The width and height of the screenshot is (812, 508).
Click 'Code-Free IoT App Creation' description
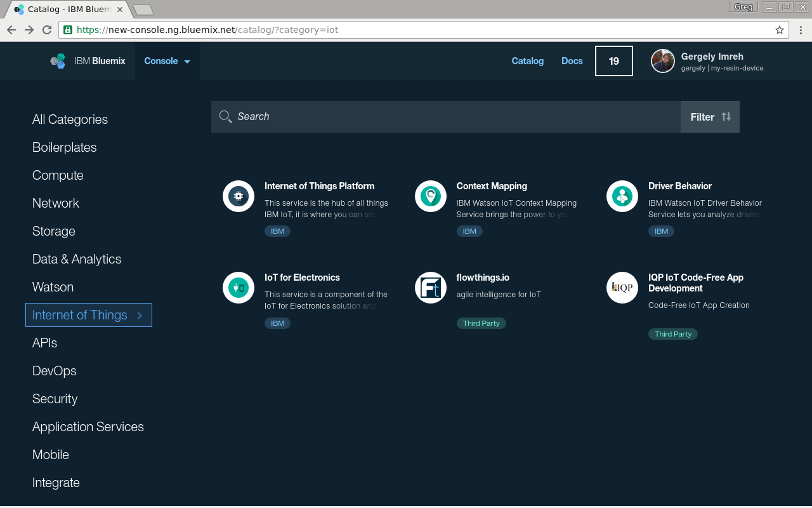[699, 305]
